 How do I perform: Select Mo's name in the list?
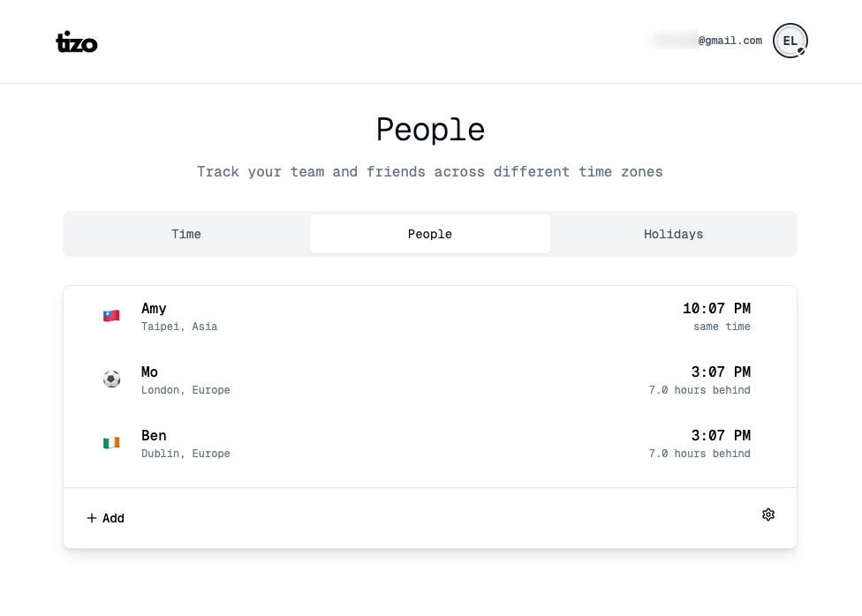click(149, 372)
